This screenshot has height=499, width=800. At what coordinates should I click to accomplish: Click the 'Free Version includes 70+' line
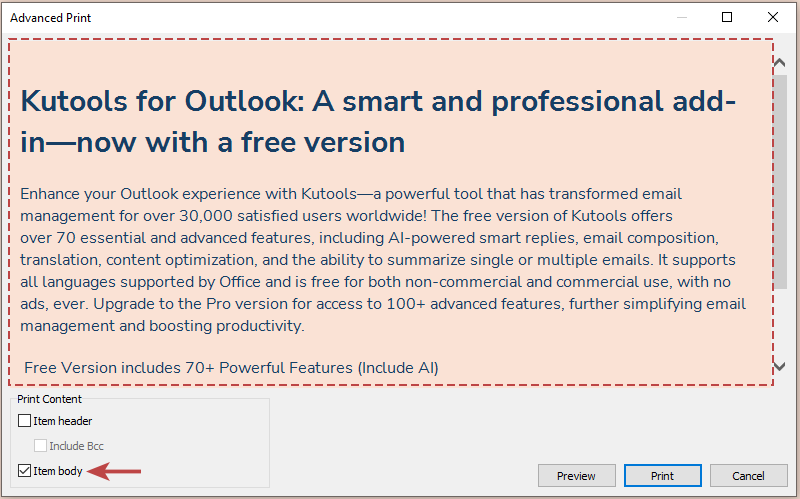(x=231, y=368)
